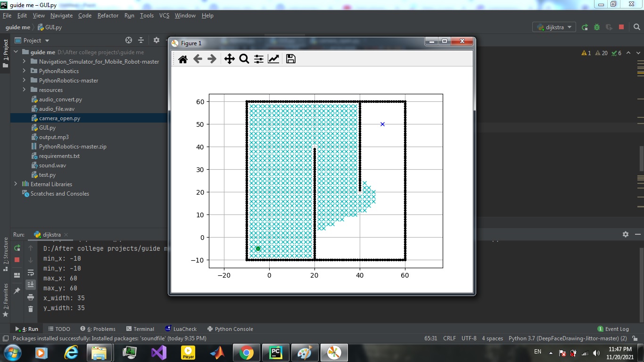Expand the resources folder
Screen dimensions: 644x362
25,90
